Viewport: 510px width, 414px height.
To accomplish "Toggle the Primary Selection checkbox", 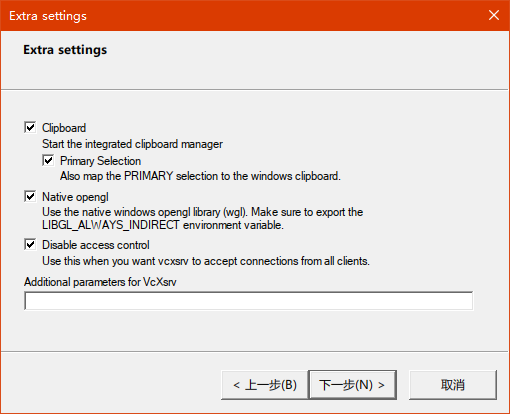I will click(x=48, y=160).
